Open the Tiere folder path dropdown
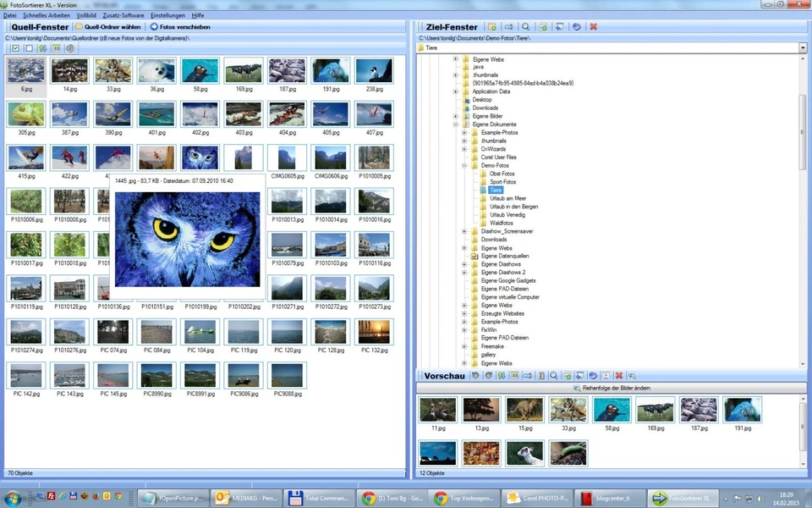The image size is (812, 508). [x=801, y=47]
